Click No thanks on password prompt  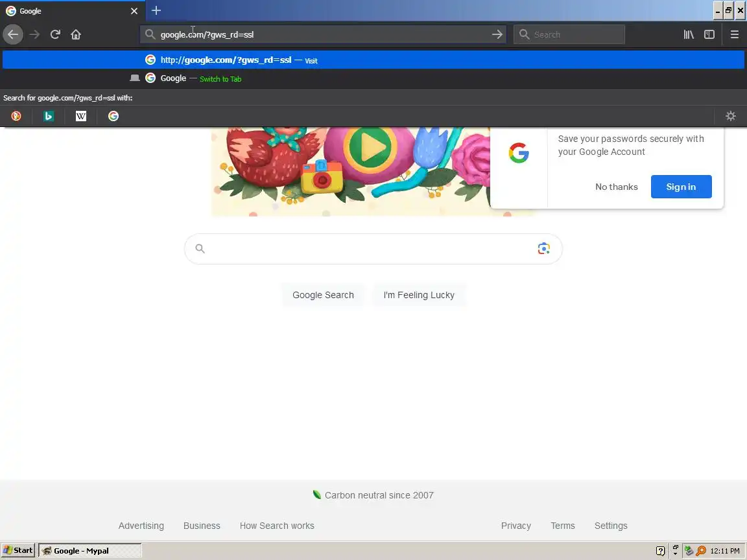(616, 187)
